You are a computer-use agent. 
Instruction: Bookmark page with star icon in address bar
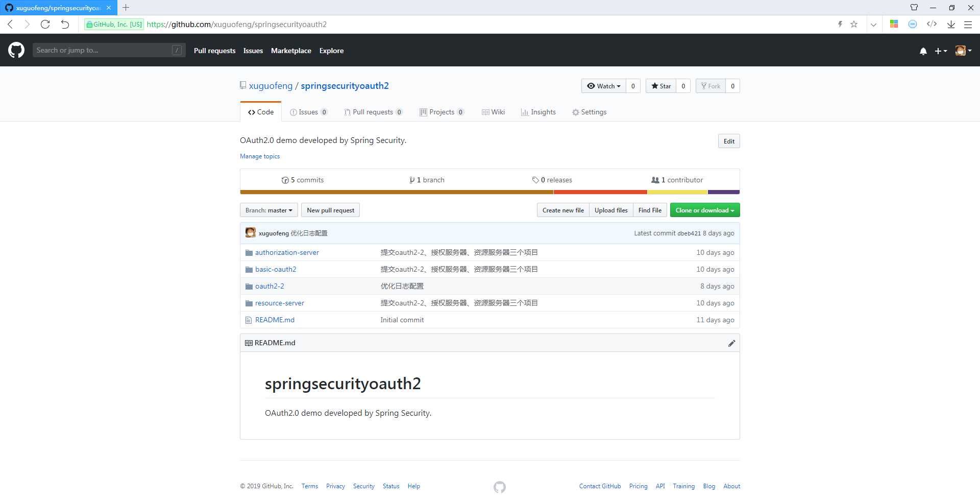[854, 24]
